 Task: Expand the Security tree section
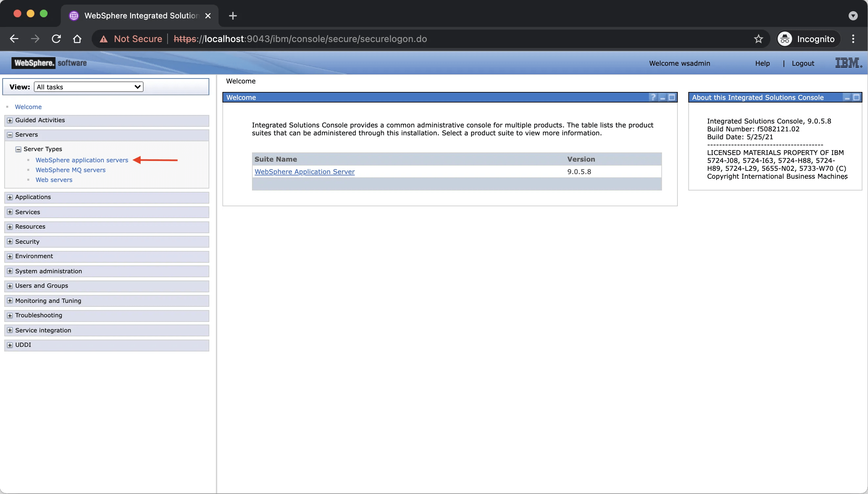10,241
